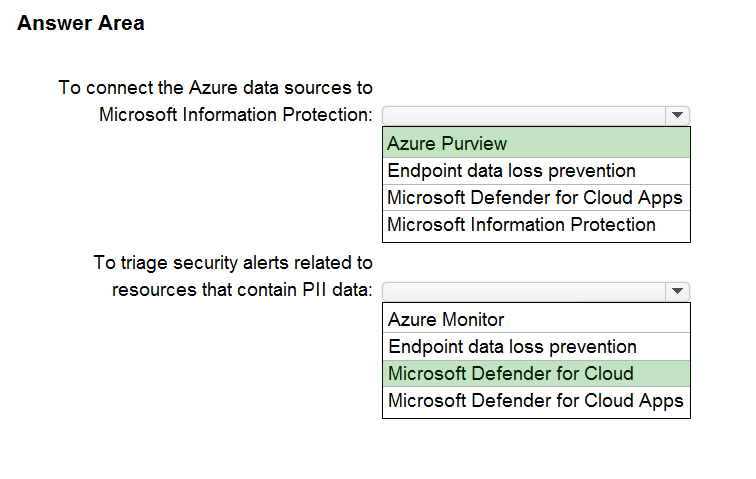Screen dimensions: 756x479
Task: Click the 'Microsoft Information Protection:' label line
Action: [x=236, y=115]
